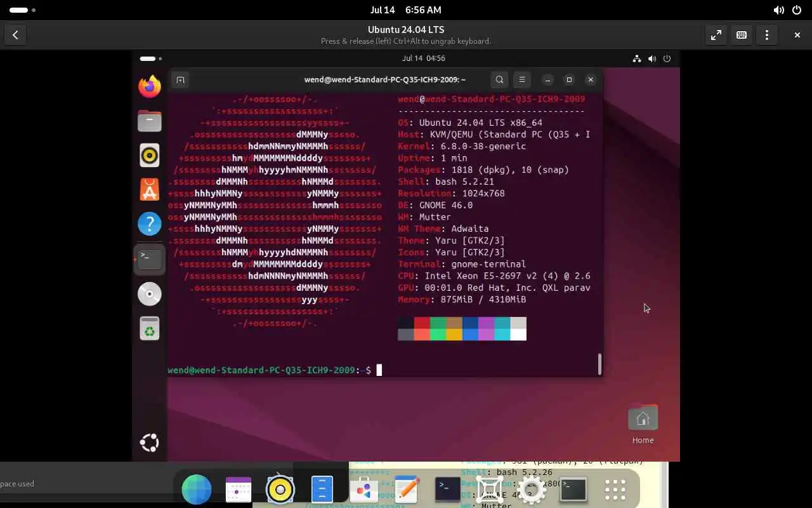This screenshot has width=812, height=508.
Task: Open App Center from Ubuntu dock
Action: click(150, 189)
